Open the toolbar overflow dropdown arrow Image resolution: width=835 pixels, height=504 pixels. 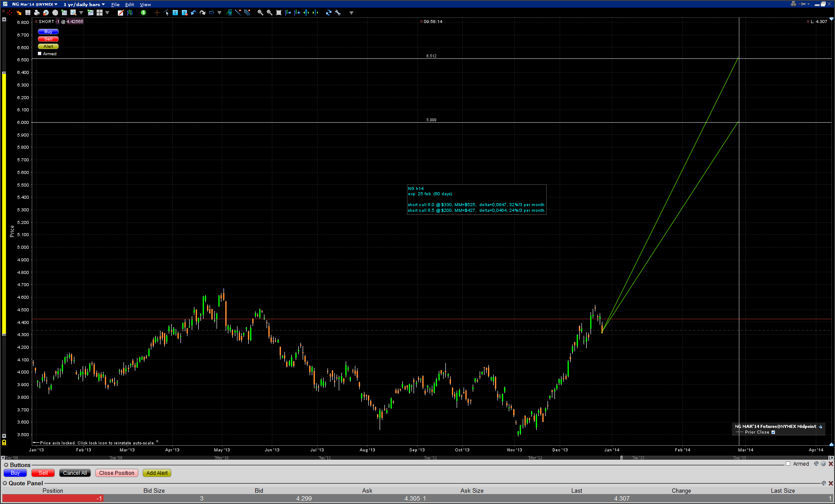(x=351, y=13)
